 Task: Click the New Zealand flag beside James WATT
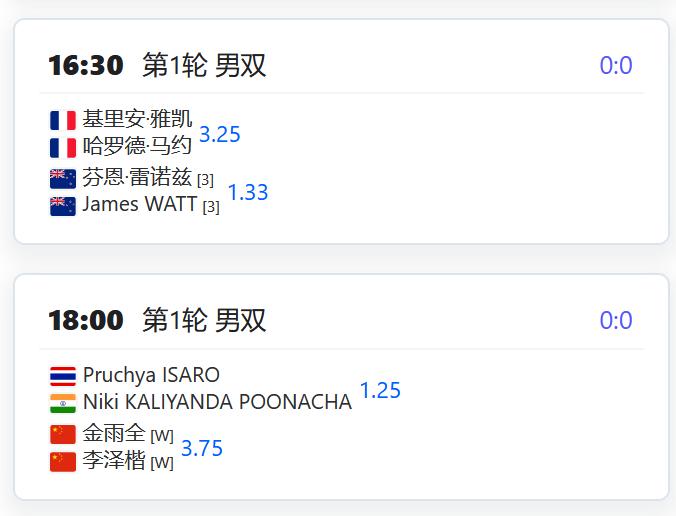[x=63, y=206]
